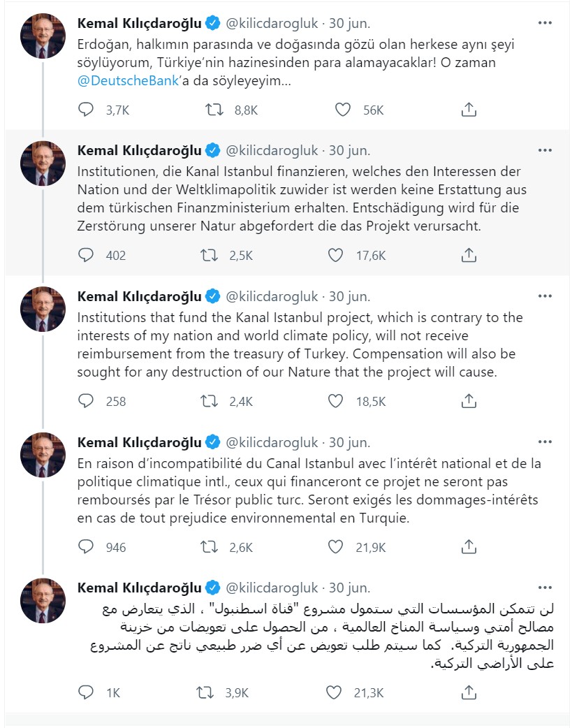The image size is (572, 728).
Task: Retweet the Arabic tweet with 3,9K retweets
Action: 205,692
